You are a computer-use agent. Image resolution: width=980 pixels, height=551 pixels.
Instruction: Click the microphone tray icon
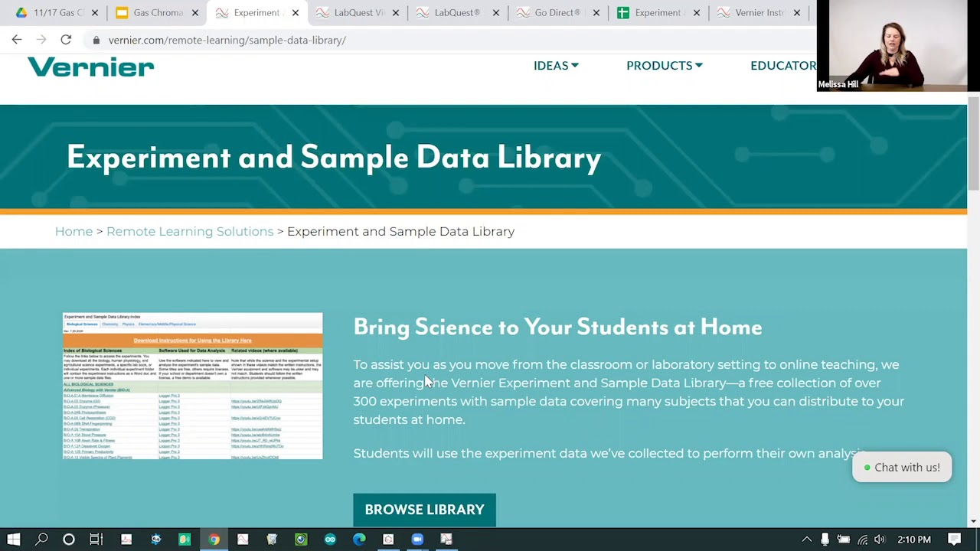coord(825,540)
